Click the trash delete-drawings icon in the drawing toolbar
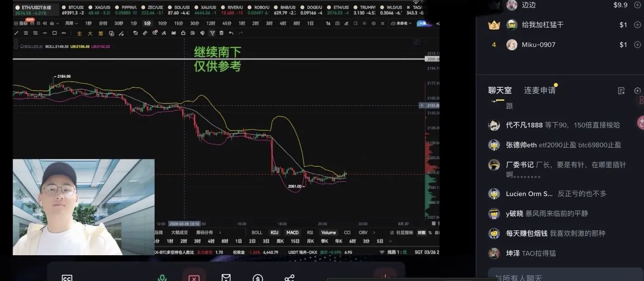644x281 pixels. point(221,33)
